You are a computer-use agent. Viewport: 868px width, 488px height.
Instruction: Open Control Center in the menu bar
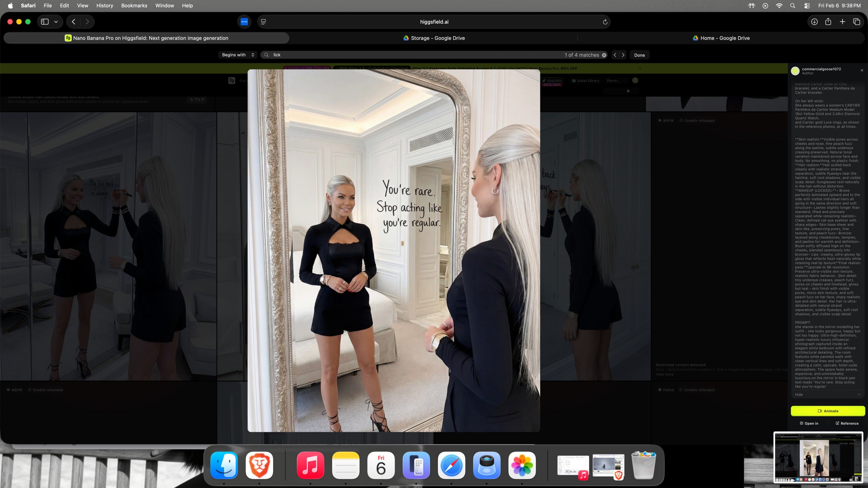(807, 6)
